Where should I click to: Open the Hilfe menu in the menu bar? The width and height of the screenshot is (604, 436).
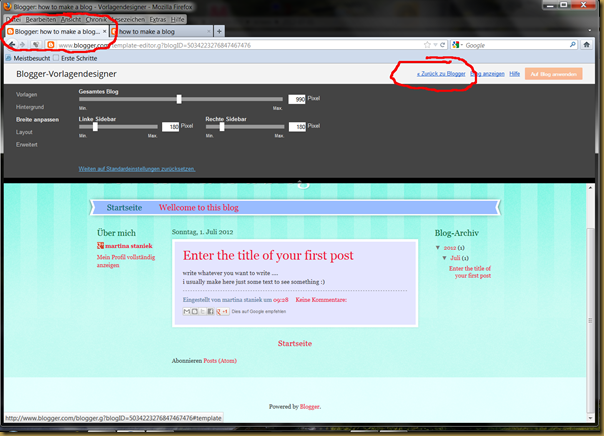coord(177,19)
